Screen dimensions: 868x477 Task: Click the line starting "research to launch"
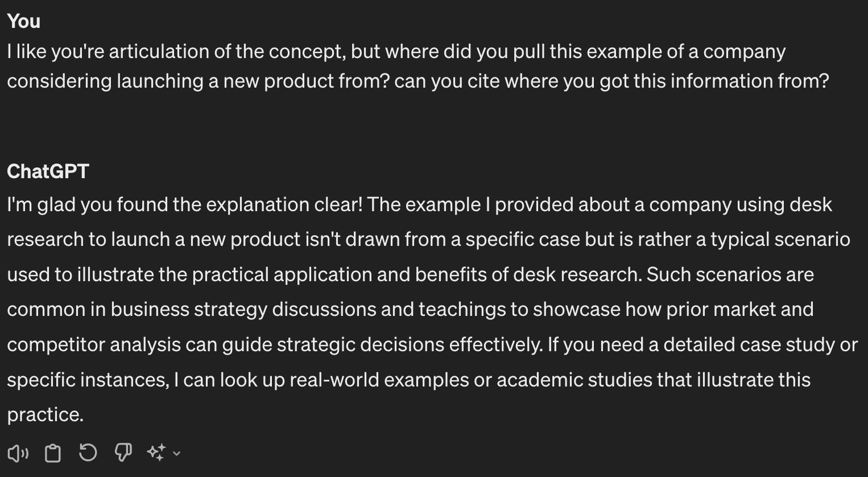point(428,239)
